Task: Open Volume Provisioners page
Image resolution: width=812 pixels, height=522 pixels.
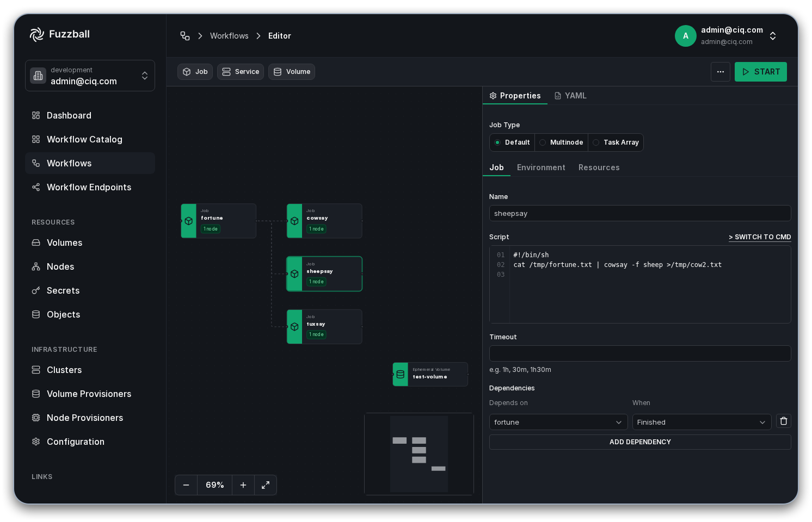Action: click(90, 394)
